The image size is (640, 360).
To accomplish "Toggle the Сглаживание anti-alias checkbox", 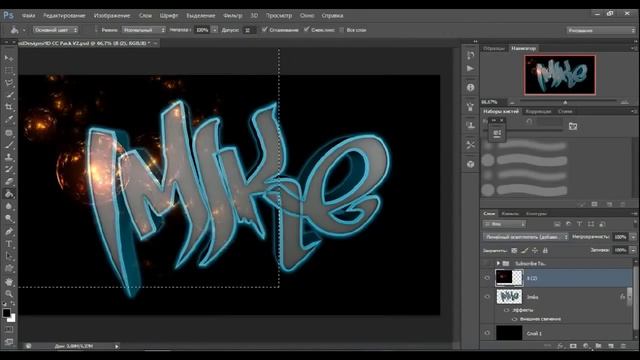I will click(x=264, y=30).
